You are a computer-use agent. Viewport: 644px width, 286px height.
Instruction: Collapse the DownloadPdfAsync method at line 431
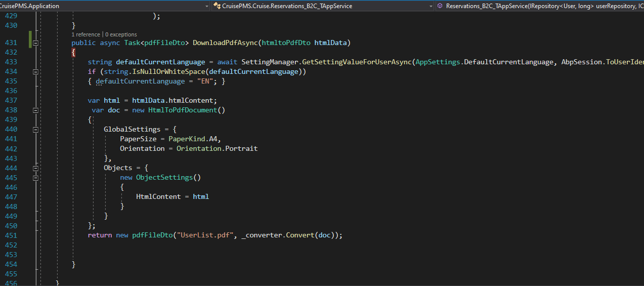click(x=35, y=43)
